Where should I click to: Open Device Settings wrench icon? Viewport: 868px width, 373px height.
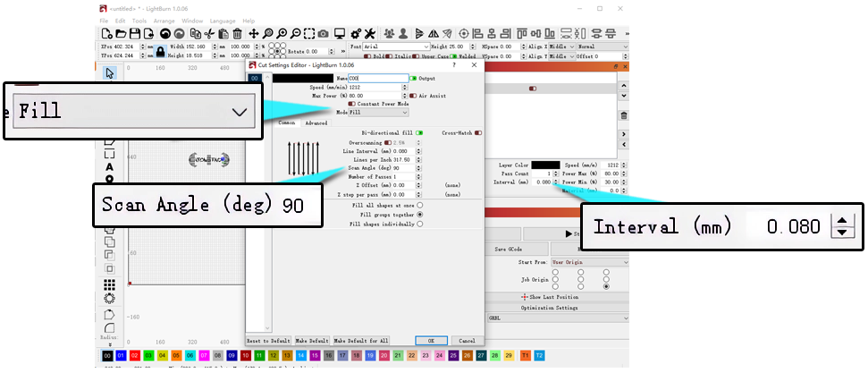point(370,34)
